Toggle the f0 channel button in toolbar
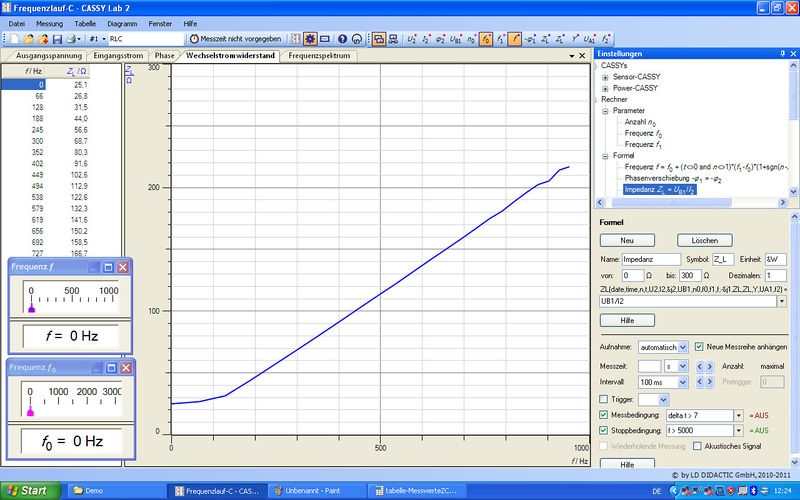 (x=485, y=39)
